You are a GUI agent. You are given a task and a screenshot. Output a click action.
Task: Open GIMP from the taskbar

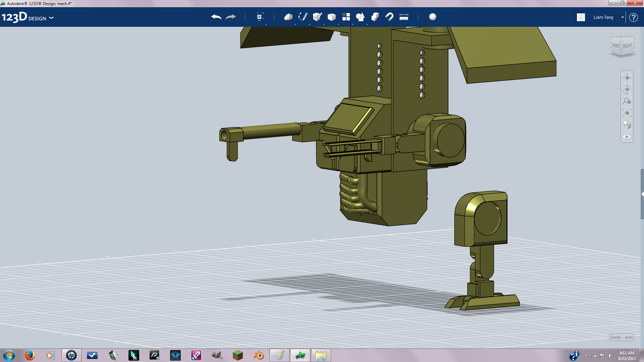click(217, 355)
